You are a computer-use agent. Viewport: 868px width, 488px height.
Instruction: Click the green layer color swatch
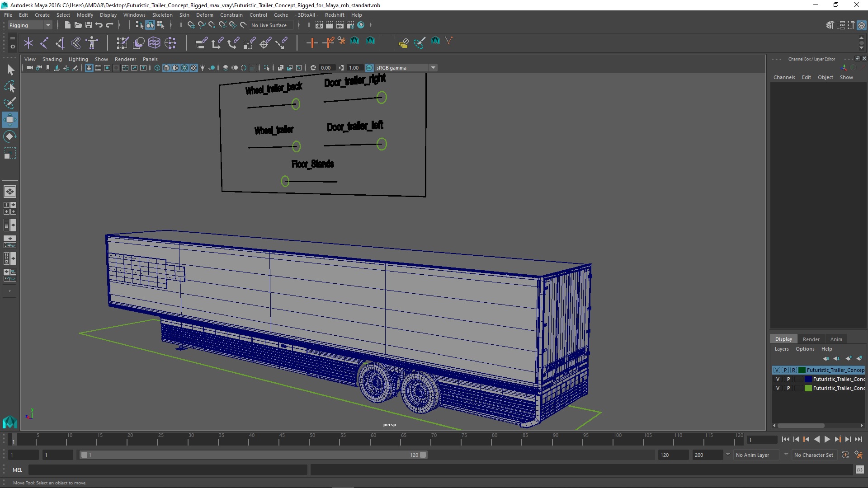click(x=808, y=388)
